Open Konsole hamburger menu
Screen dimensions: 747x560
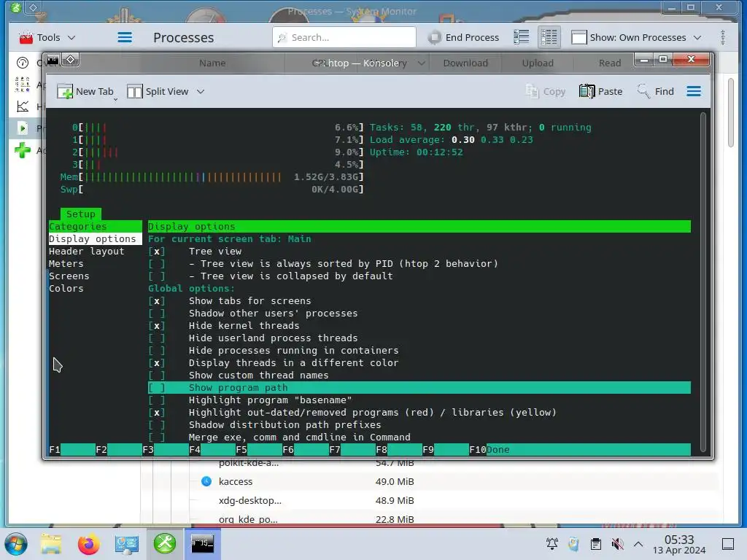pos(694,91)
